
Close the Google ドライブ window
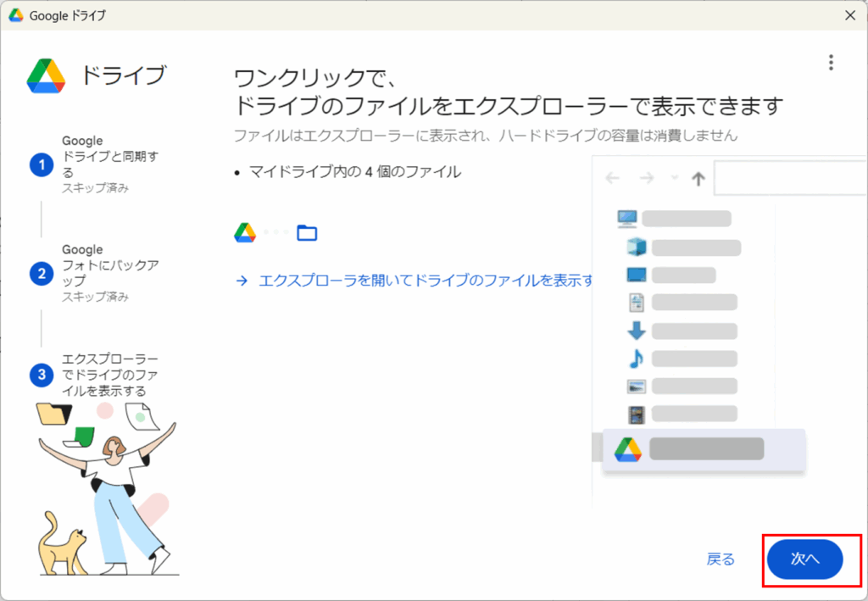[850, 15]
